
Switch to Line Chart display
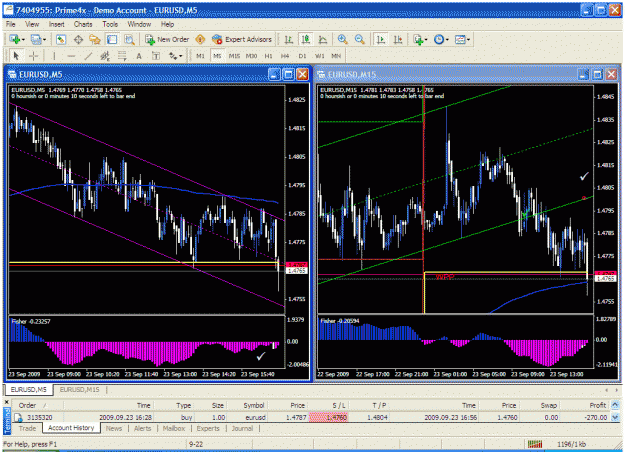(323, 39)
